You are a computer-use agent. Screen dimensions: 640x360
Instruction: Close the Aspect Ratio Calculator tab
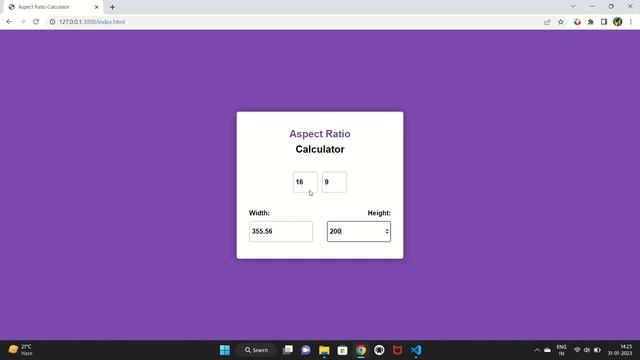97,7
